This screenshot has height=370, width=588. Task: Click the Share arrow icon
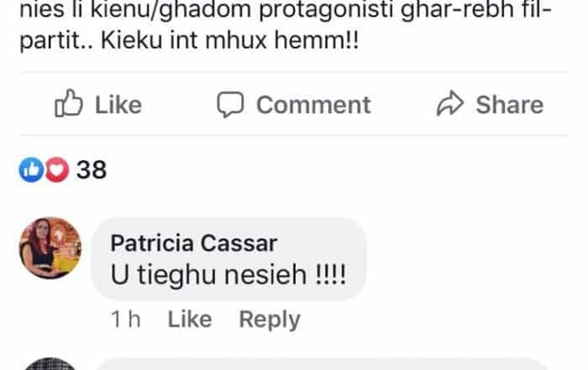pyautogui.click(x=450, y=103)
